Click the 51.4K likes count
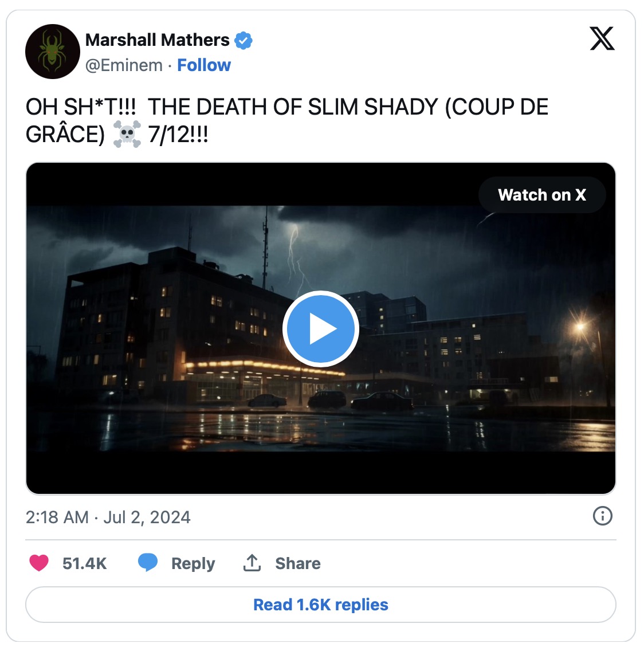 tap(85, 563)
